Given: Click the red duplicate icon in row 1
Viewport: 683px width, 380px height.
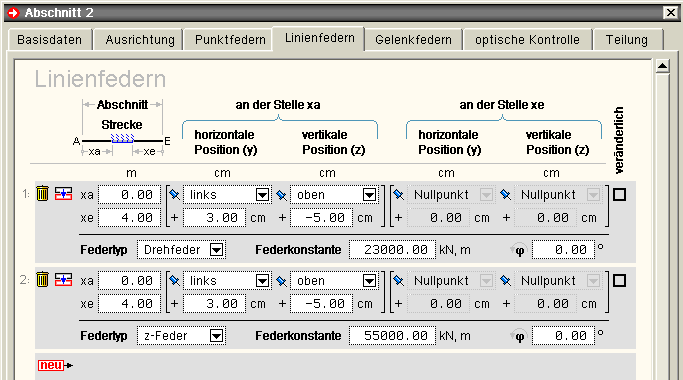Looking at the screenshot, I should click(x=63, y=193).
